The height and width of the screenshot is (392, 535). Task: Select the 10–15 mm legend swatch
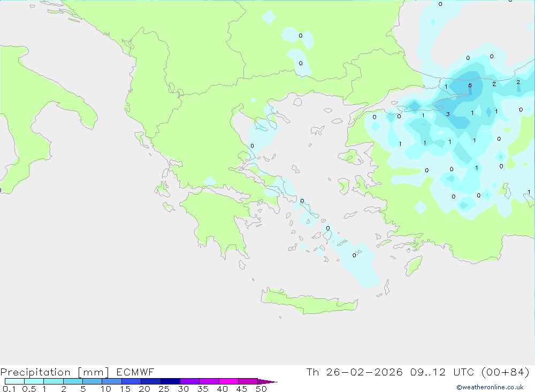112,381
